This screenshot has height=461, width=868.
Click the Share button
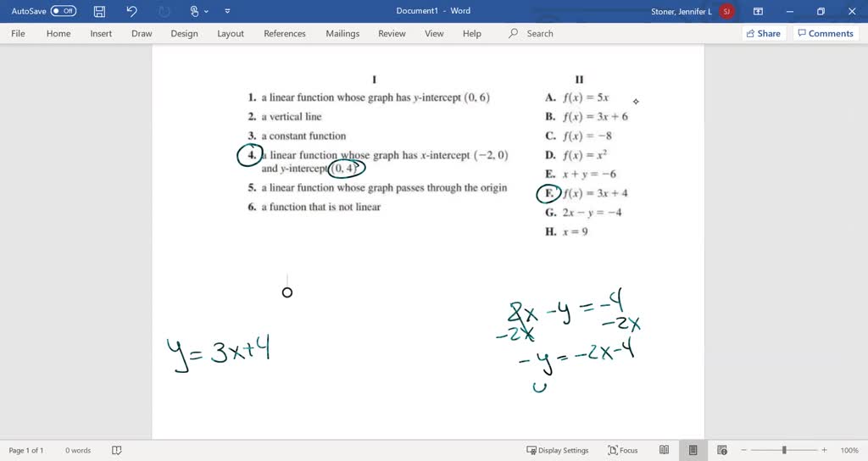(x=764, y=33)
